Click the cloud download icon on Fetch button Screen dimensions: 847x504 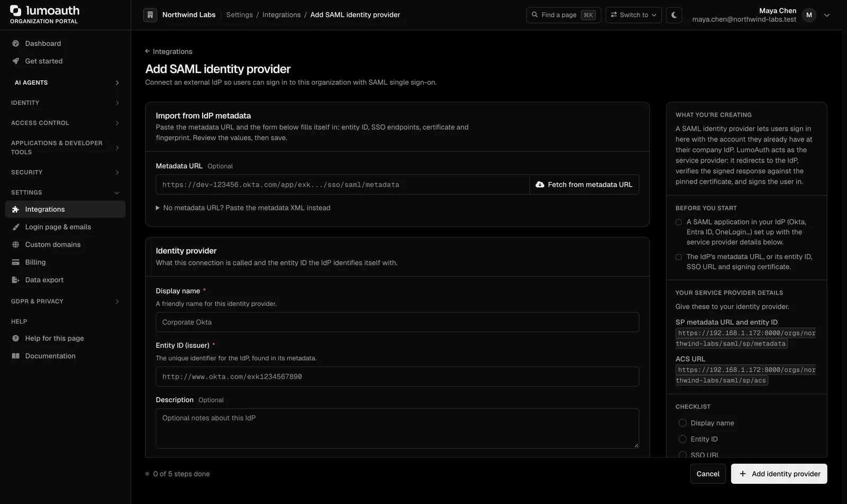point(540,184)
